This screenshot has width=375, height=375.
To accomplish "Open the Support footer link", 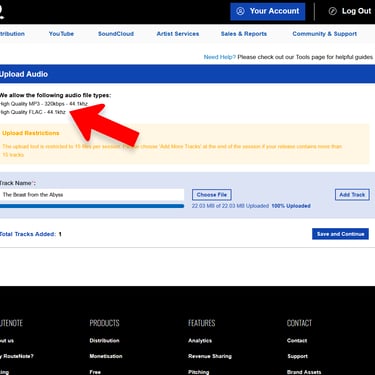I will (x=298, y=356).
